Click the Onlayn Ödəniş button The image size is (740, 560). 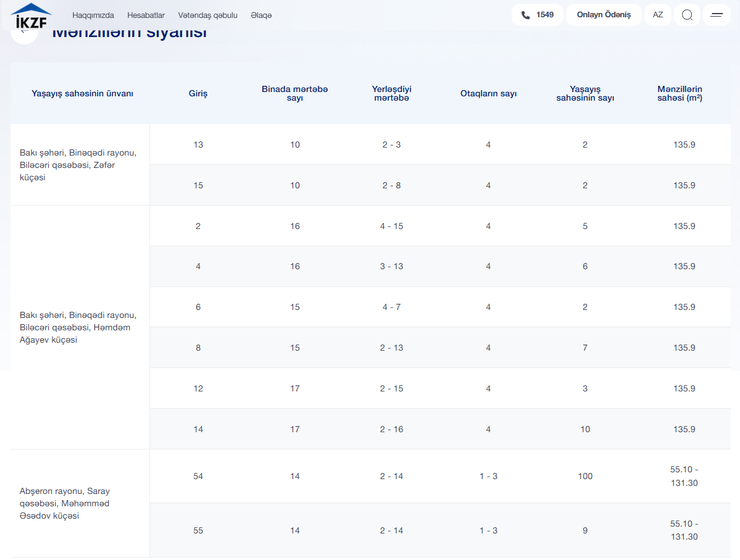pyautogui.click(x=604, y=15)
